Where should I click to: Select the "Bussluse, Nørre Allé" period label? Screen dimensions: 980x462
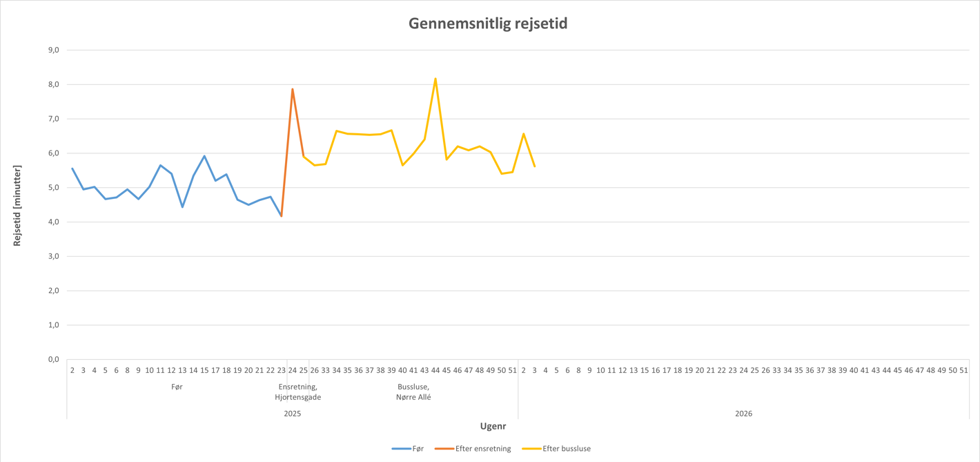point(413,392)
